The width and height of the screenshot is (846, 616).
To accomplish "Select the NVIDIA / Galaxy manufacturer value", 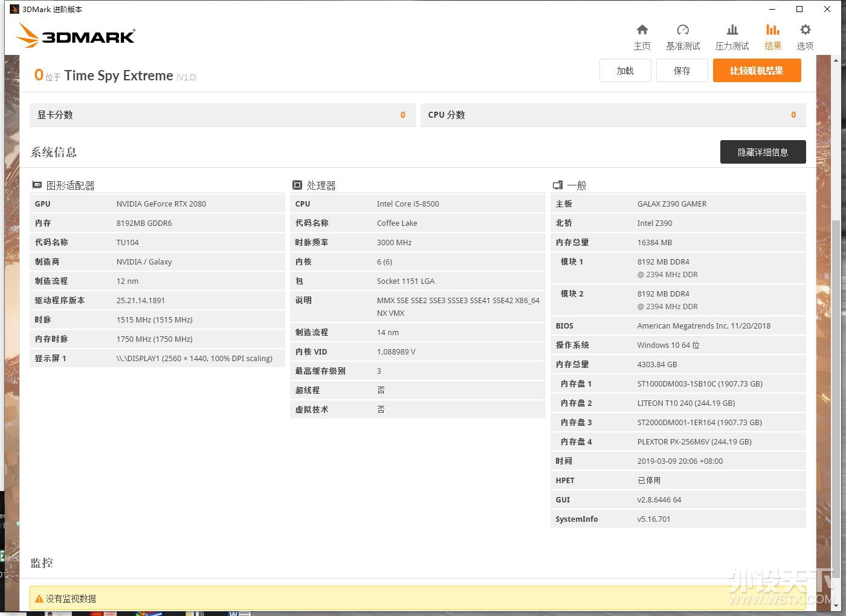I will [x=144, y=261].
